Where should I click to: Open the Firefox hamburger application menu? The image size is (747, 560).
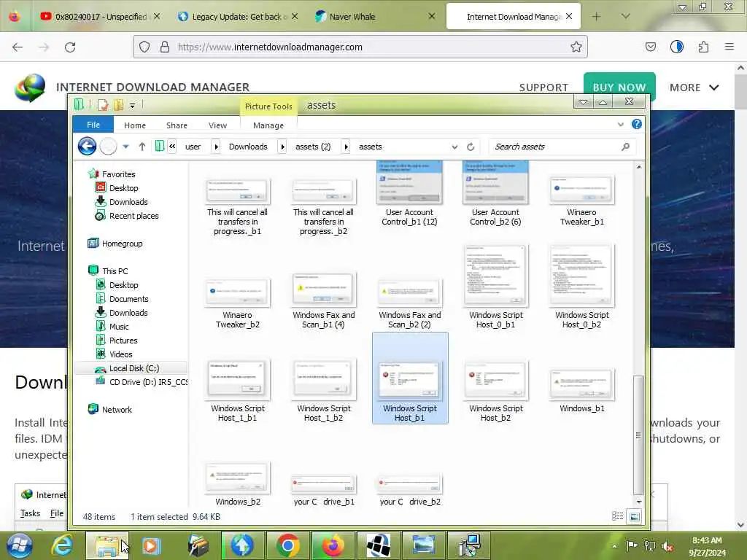pyautogui.click(x=729, y=47)
